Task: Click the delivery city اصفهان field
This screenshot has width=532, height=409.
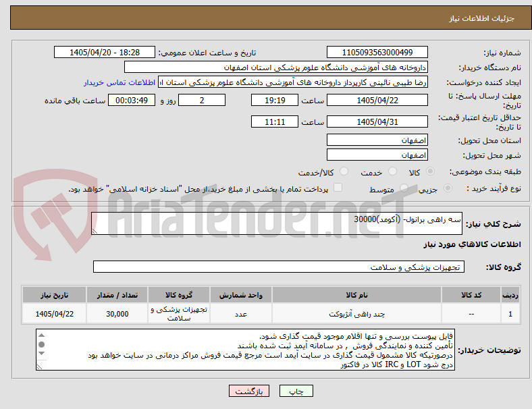Action: (x=377, y=155)
